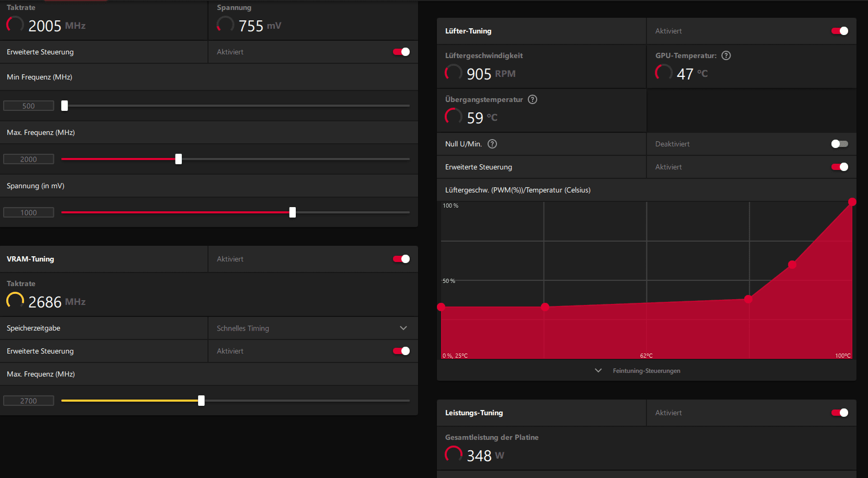Click the '348 W' power reading
Screen dimensions: 868x478
(x=485, y=456)
